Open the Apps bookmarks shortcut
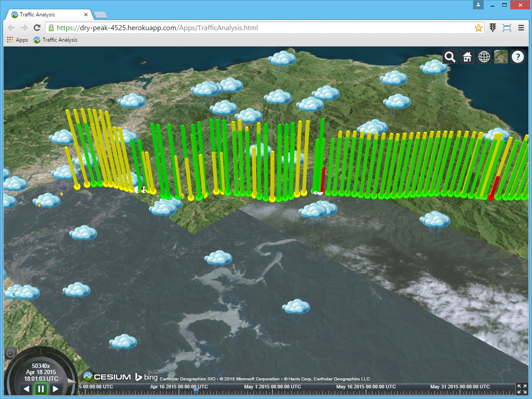The image size is (532, 399). coord(17,40)
